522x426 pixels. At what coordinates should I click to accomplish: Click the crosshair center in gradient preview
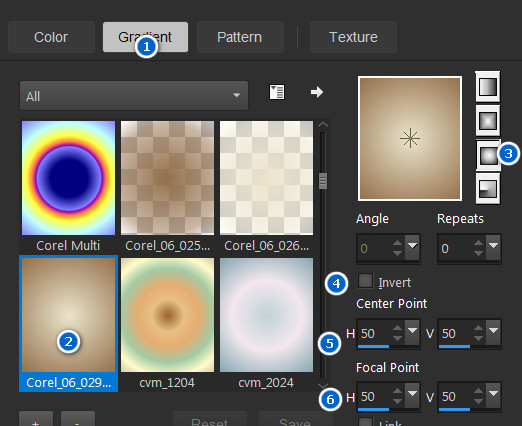[410, 138]
